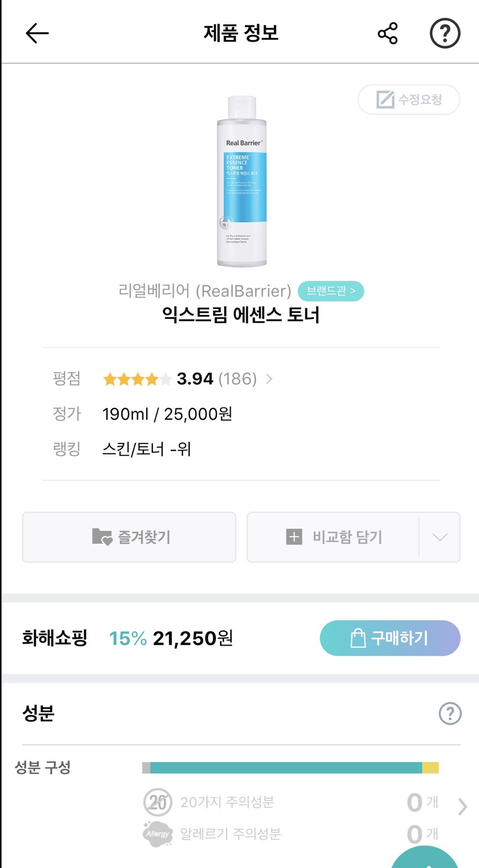
Task: Open reviews via rating chevron
Action: pos(269,379)
